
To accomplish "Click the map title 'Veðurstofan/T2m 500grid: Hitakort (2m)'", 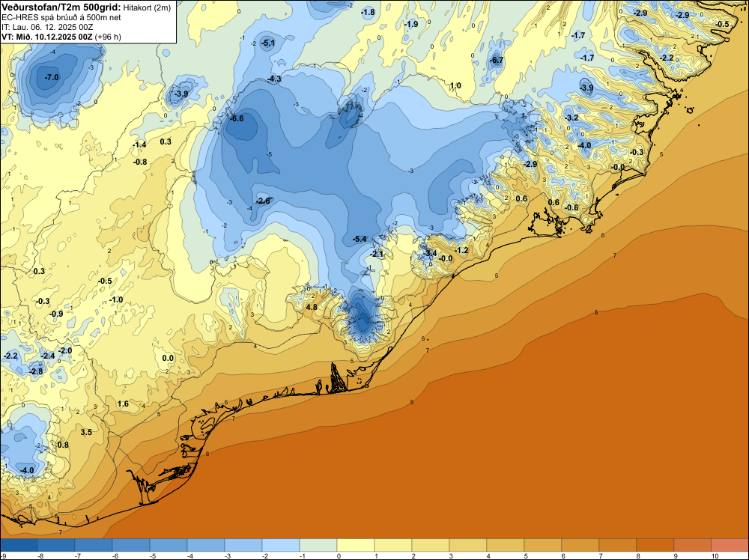I will tap(85, 7).
